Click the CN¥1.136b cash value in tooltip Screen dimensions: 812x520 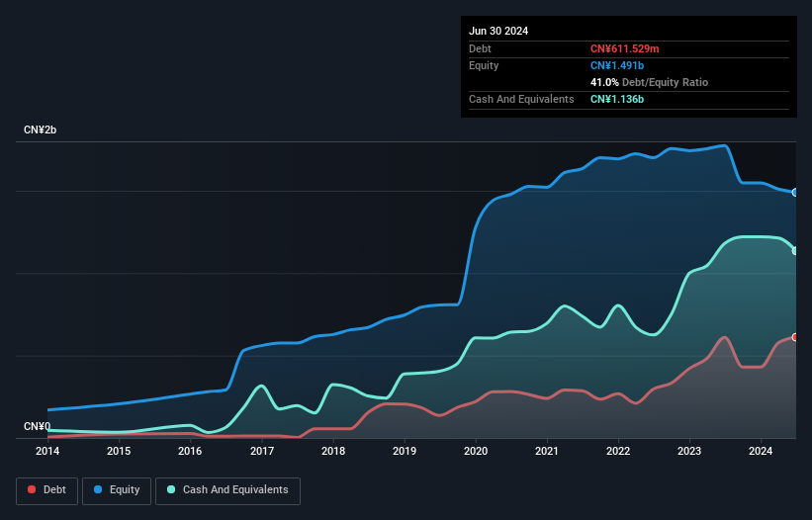coord(617,99)
